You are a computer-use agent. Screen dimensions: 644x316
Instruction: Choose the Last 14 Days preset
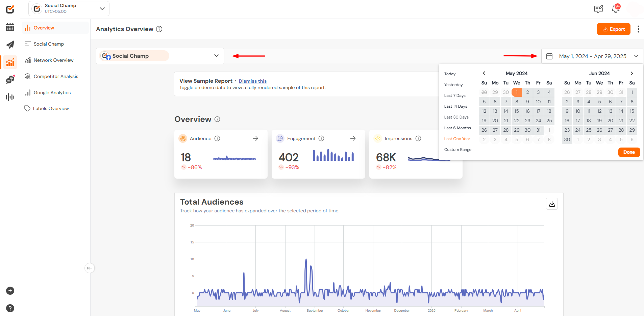click(456, 106)
